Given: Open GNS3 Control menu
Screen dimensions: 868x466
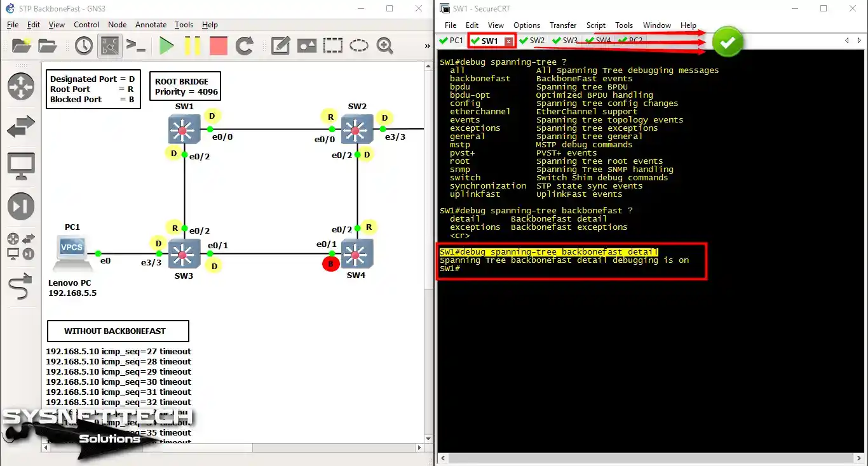Looking at the screenshot, I should coord(86,25).
